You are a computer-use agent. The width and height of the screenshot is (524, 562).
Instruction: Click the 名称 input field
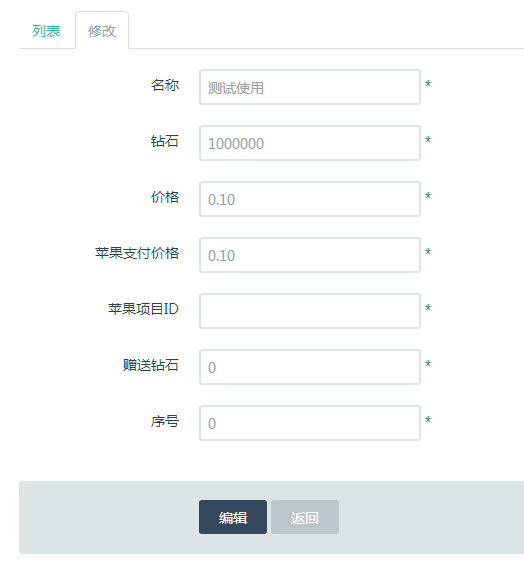click(310, 87)
